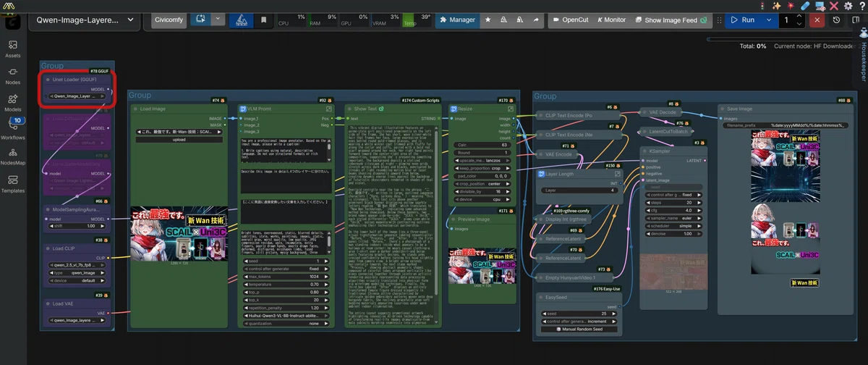This screenshot has width=868, height=365.
Task: Open the workflow name dropdown Qwen-Image-Layere...
Action: 85,20
